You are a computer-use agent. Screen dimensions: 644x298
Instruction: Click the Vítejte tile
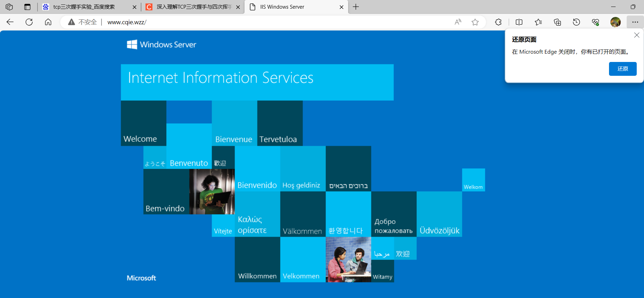(223, 226)
